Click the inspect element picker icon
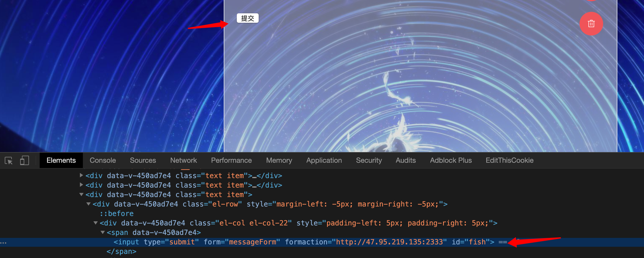The width and height of the screenshot is (644, 258). coord(9,161)
